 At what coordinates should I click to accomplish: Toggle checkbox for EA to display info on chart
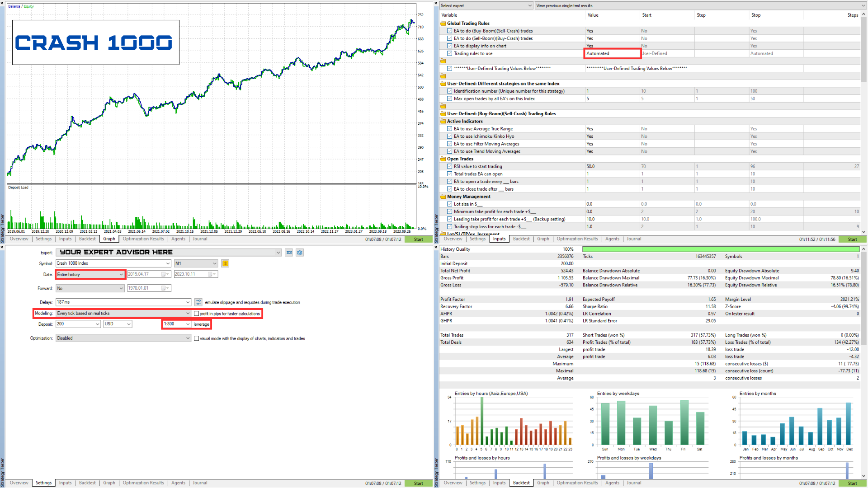point(450,46)
